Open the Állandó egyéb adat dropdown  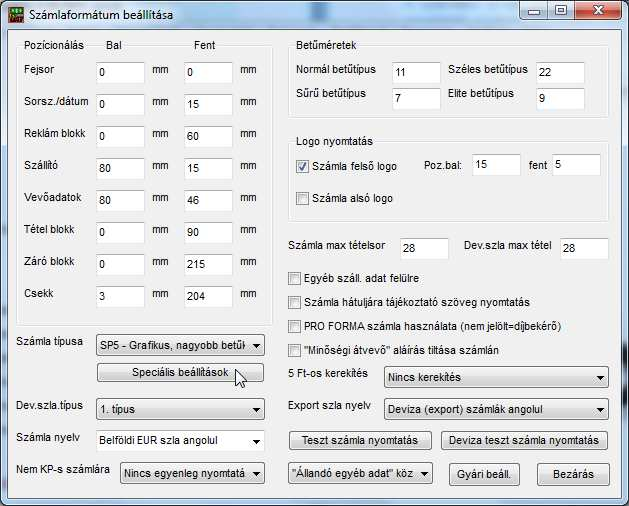point(360,473)
